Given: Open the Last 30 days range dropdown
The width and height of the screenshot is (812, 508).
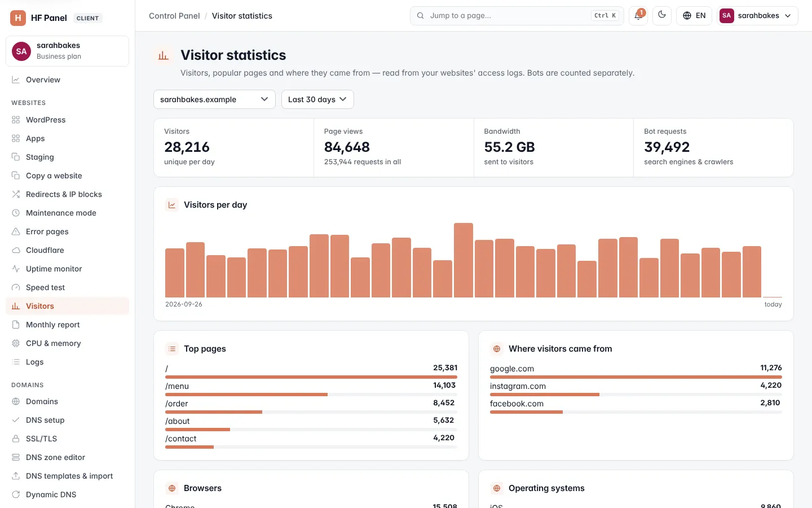Looking at the screenshot, I should (x=317, y=99).
